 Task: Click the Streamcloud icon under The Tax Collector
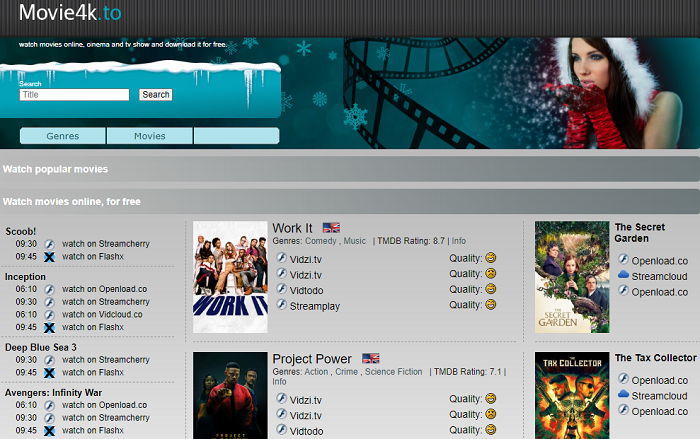pyautogui.click(x=623, y=395)
